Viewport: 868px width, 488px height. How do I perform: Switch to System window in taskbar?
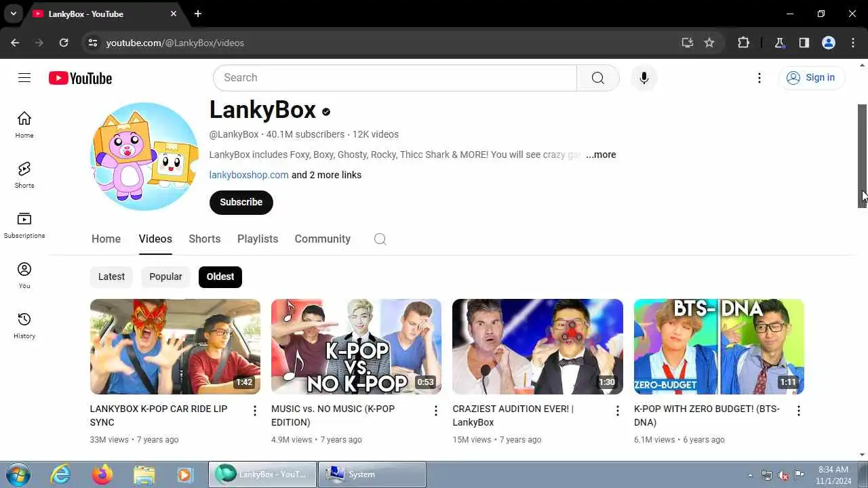(372, 474)
